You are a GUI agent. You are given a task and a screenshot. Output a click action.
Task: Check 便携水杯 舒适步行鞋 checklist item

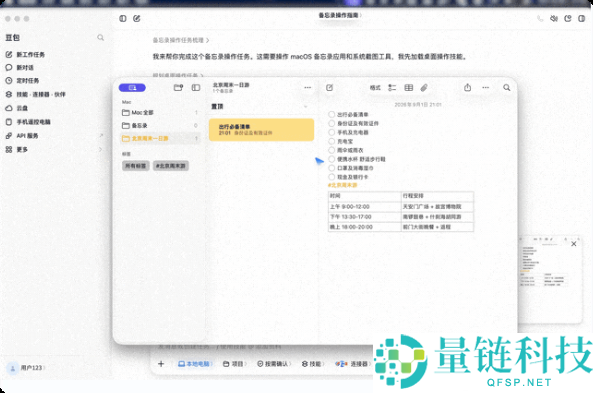[331, 159]
